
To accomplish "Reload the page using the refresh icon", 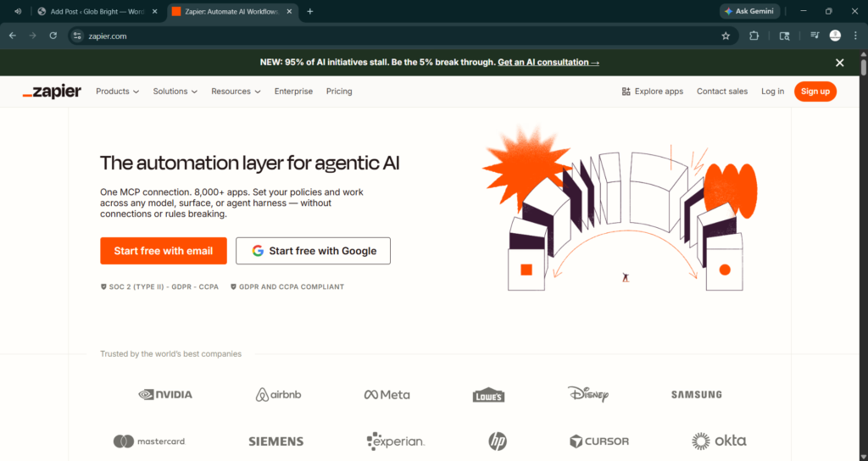I will coord(53,36).
